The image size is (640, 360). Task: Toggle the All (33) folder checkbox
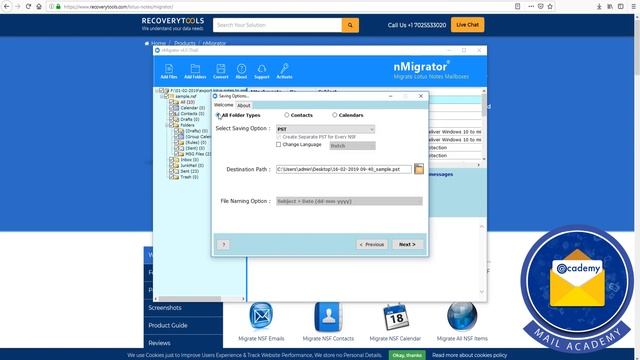(172, 102)
